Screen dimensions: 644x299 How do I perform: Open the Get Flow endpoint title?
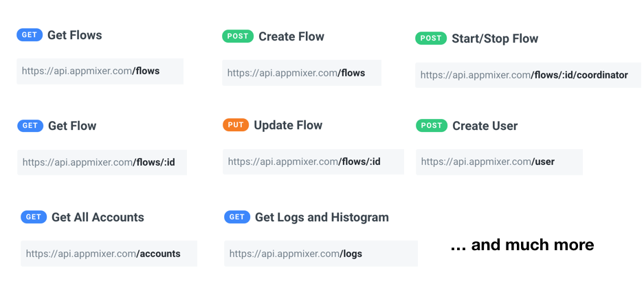[x=72, y=126]
